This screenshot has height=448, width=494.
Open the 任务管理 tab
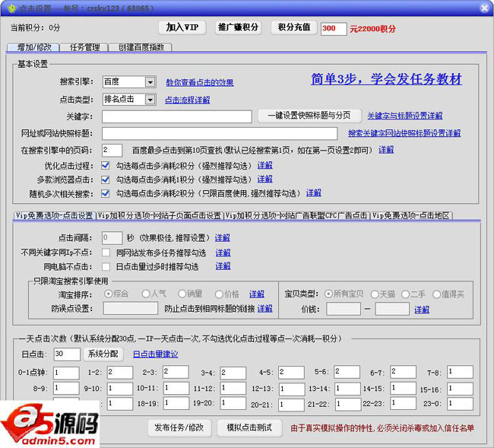[x=84, y=47]
